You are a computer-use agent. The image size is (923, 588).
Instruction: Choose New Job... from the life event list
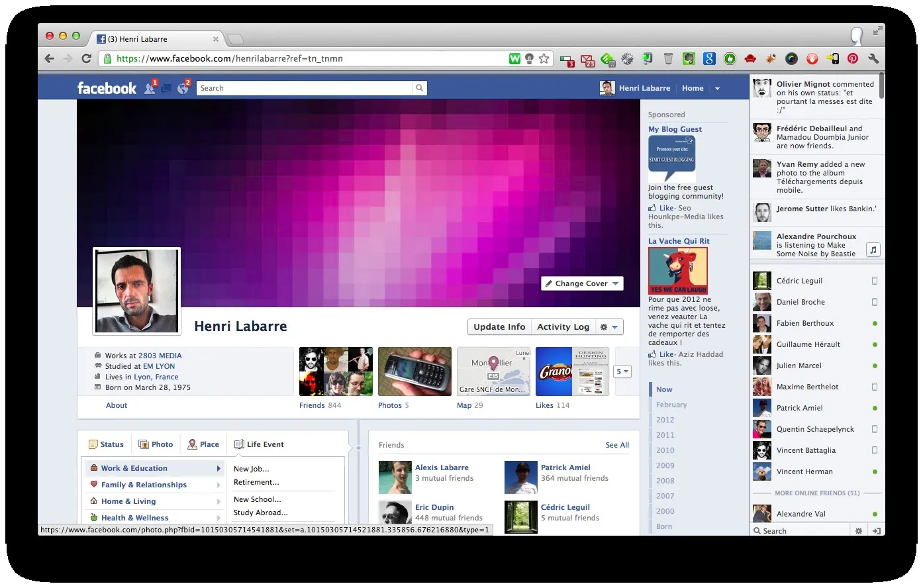[252, 469]
